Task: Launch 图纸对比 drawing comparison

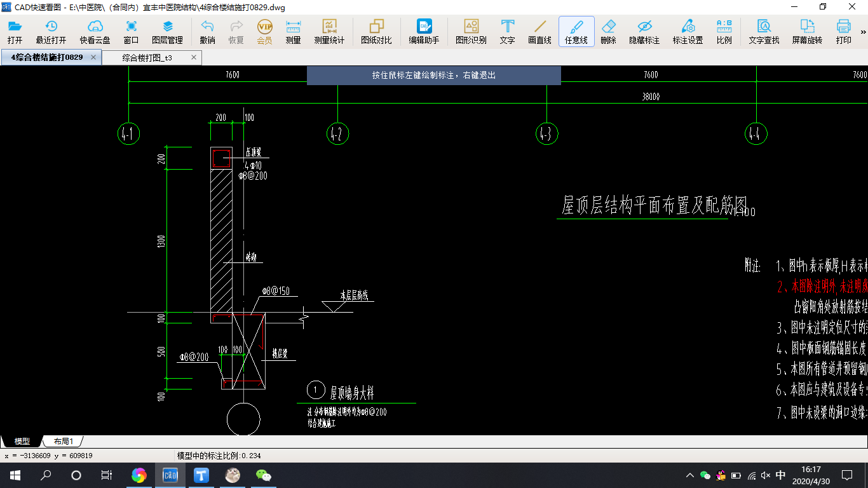Action: point(376,32)
